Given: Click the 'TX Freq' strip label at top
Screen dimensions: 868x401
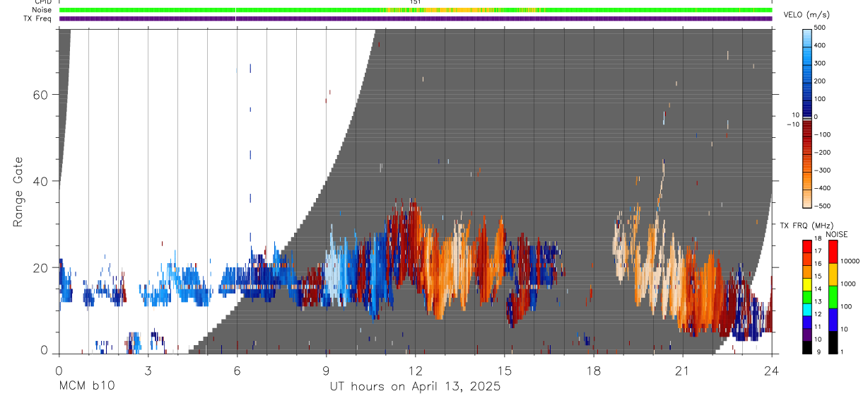Looking at the screenshot, I should pos(38,18).
